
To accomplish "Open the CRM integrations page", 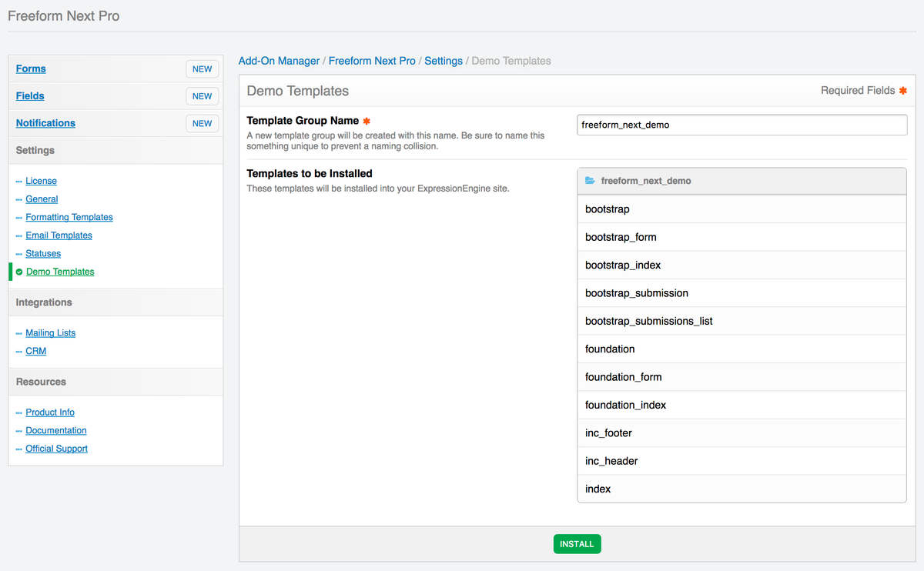I will click(x=35, y=351).
